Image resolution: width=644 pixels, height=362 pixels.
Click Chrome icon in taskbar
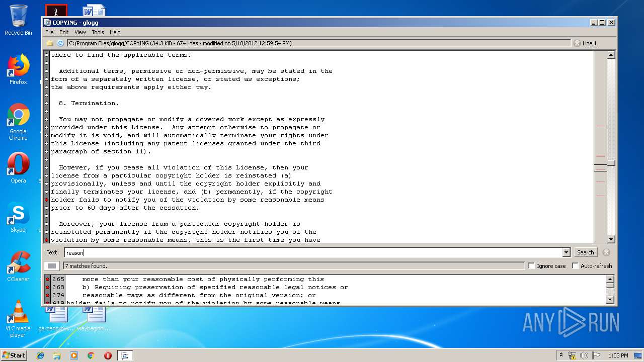point(91,355)
